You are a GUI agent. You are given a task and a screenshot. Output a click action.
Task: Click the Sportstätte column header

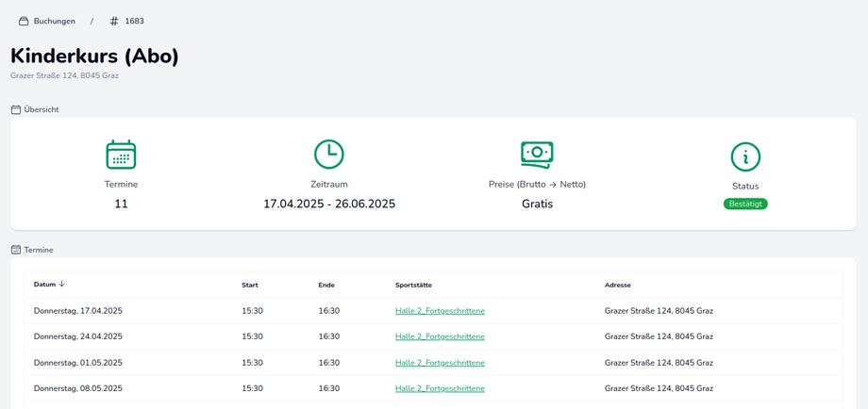pyautogui.click(x=413, y=286)
